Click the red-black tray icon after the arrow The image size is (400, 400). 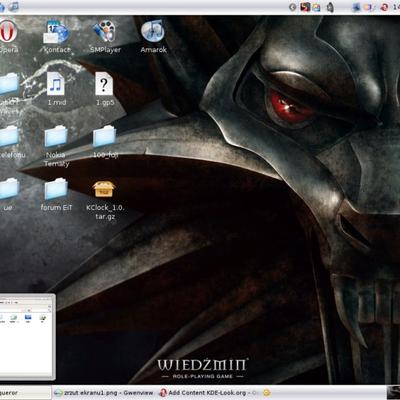coord(305,7)
